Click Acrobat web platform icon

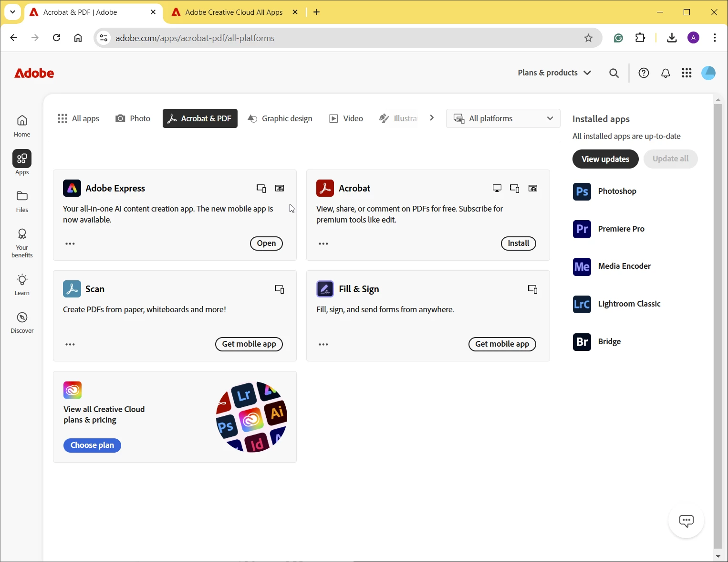533,188
